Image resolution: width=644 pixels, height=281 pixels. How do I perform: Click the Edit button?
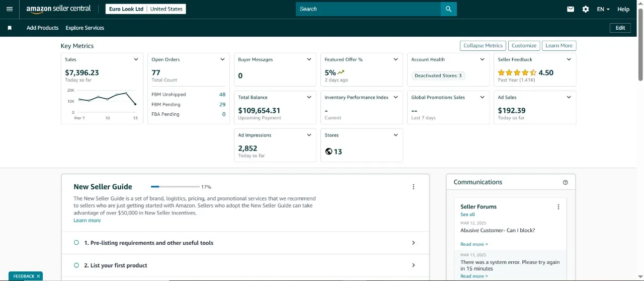[x=620, y=28]
